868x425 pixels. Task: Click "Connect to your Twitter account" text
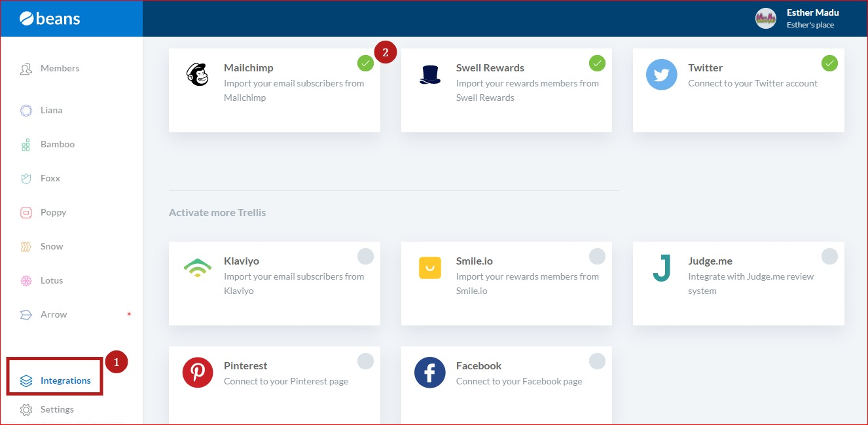753,83
